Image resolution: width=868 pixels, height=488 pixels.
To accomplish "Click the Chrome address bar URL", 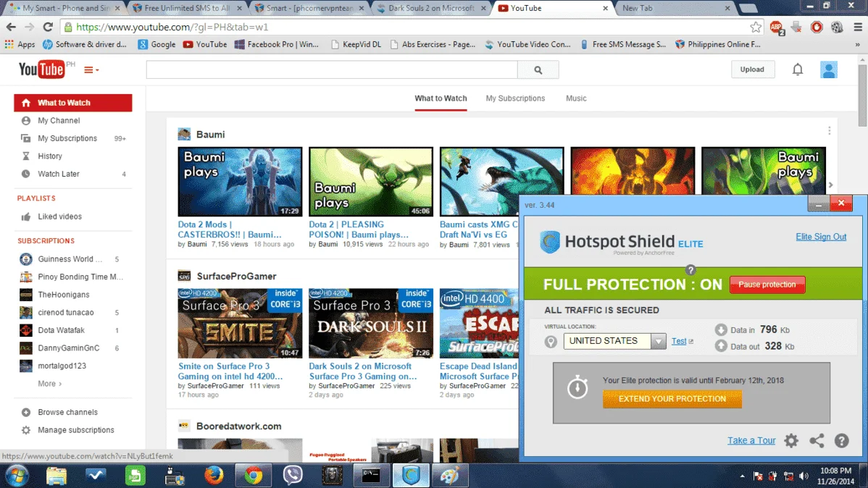I will (172, 27).
